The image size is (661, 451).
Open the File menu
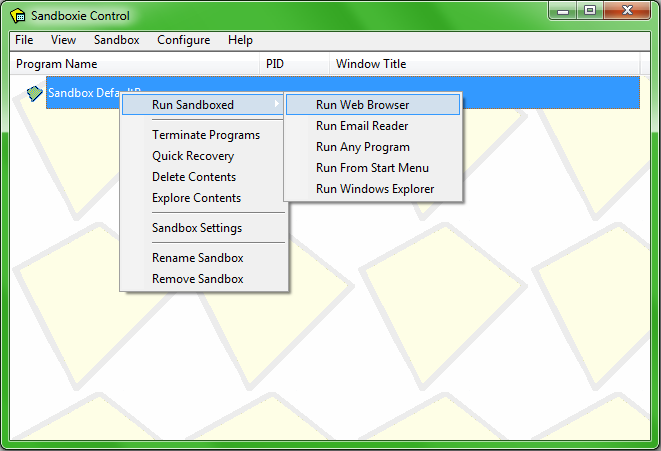pos(24,40)
